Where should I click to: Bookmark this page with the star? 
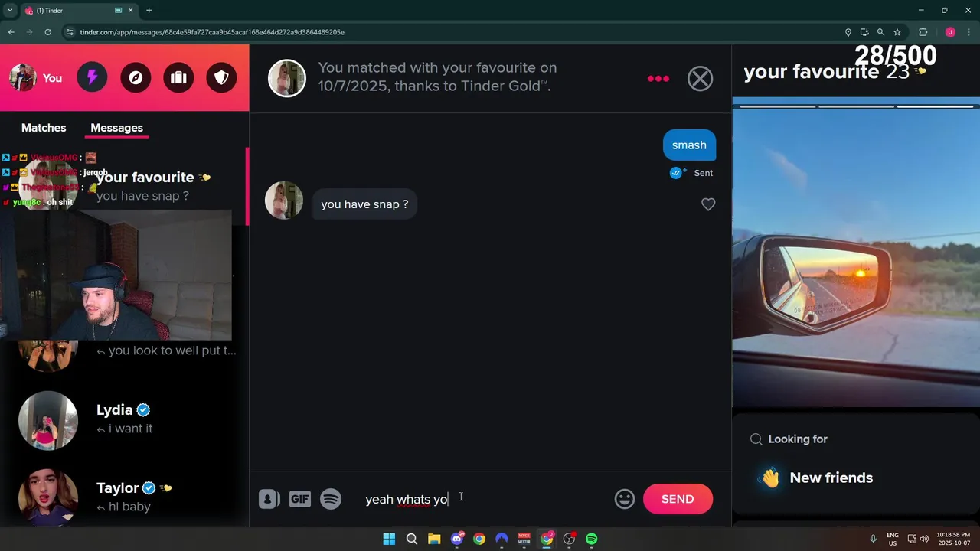coord(897,32)
